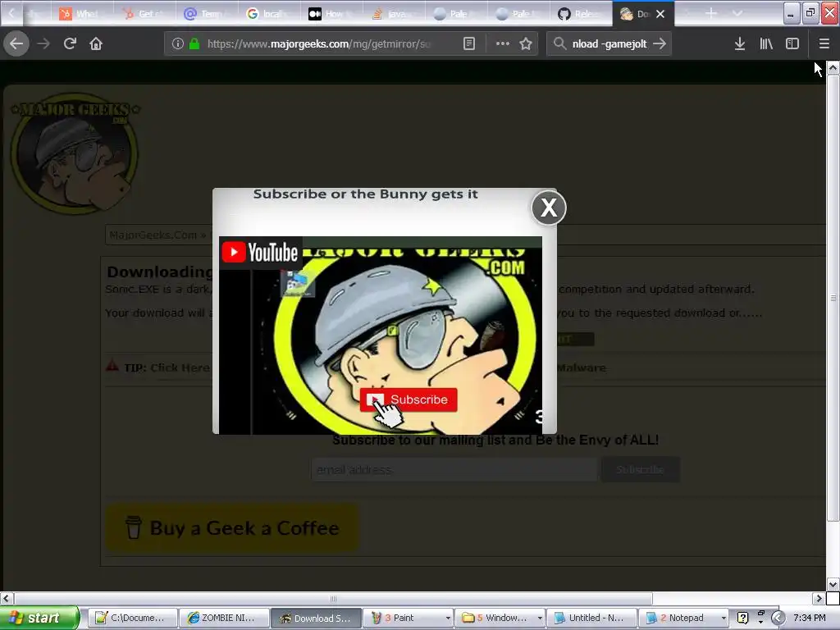Click the vertical scrollbar down arrow
The width and height of the screenshot is (840, 630).
(833, 584)
